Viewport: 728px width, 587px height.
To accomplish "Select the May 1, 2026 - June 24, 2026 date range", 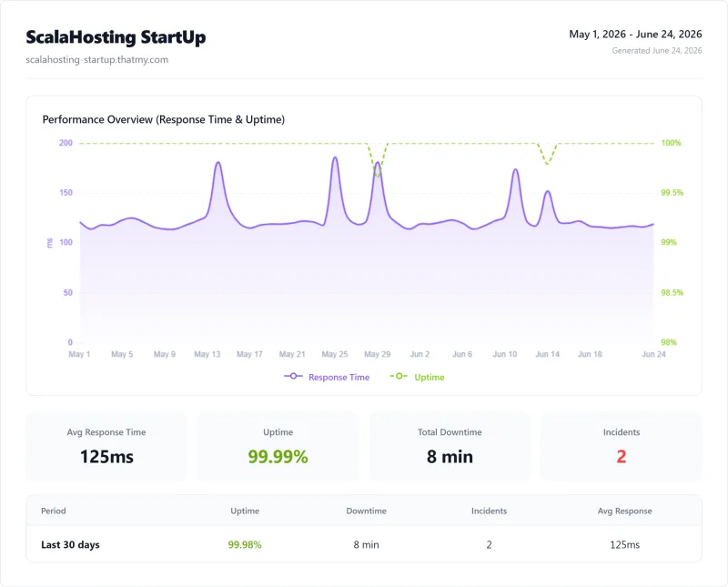I will point(635,34).
